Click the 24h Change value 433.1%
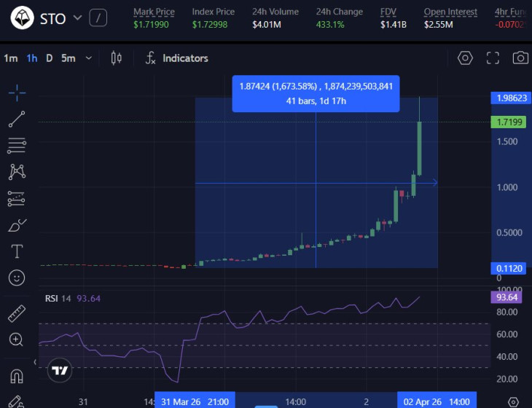This screenshot has width=532, height=408. [330, 25]
